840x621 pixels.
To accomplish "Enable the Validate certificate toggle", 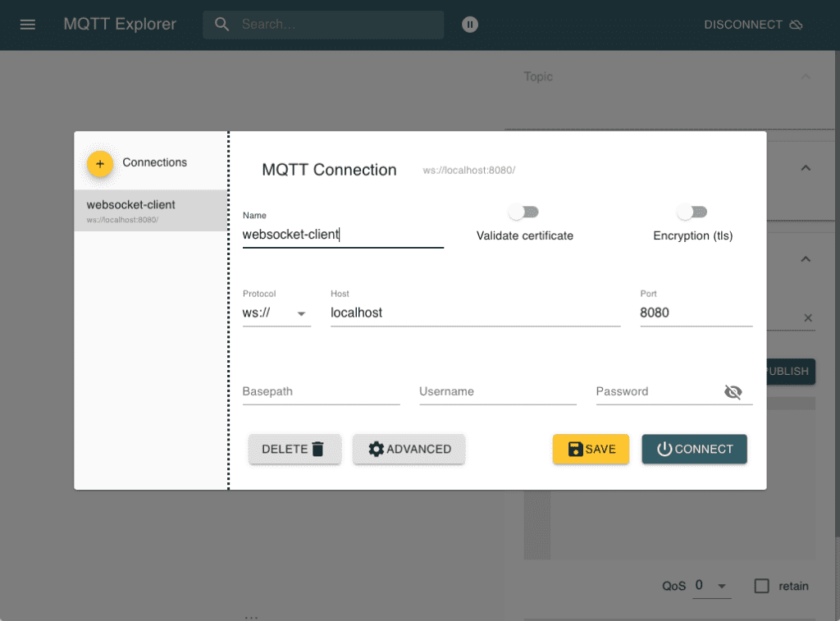I will (x=524, y=212).
